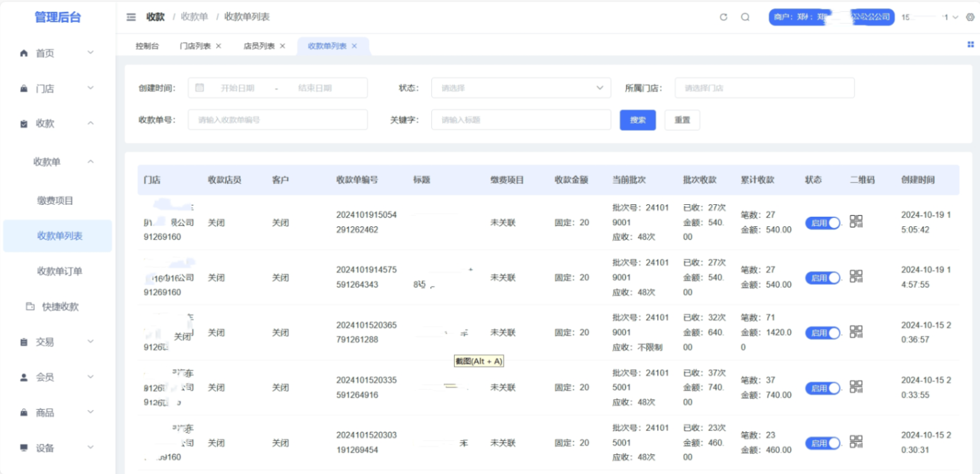Viewport: 980px width, 474px height.
Task: Click the 管理后台 logo title
Action: 57,18
